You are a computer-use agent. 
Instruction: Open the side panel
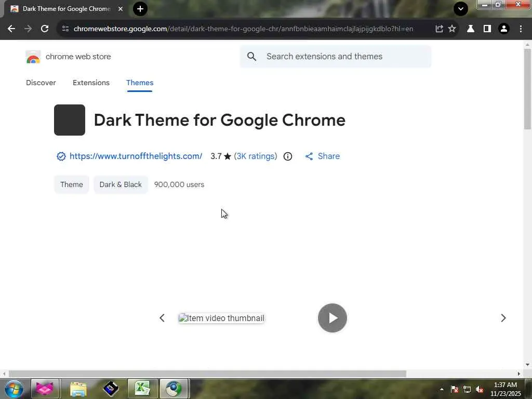tap(487, 29)
